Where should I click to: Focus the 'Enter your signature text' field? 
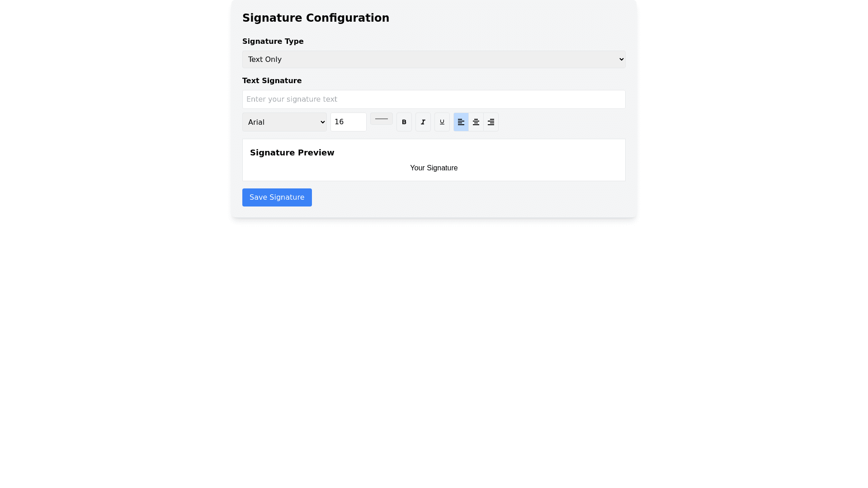pyautogui.click(x=433, y=99)
